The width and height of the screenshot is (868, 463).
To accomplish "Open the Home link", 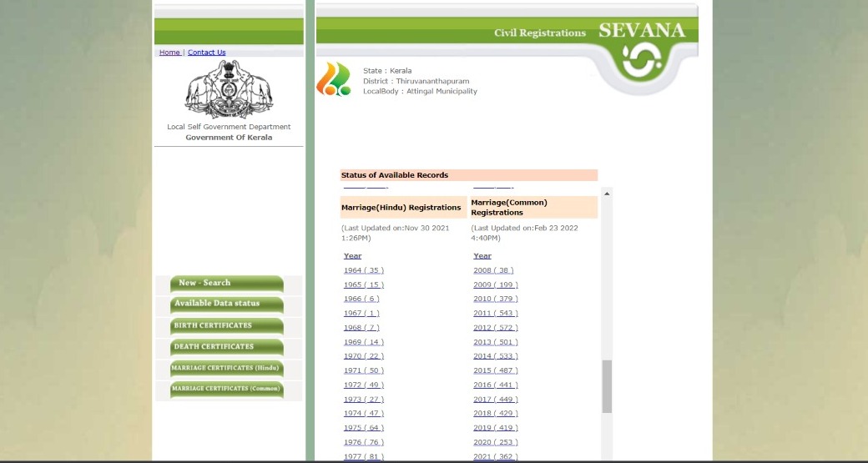I will pyautogui.click(x=169, y=52).
